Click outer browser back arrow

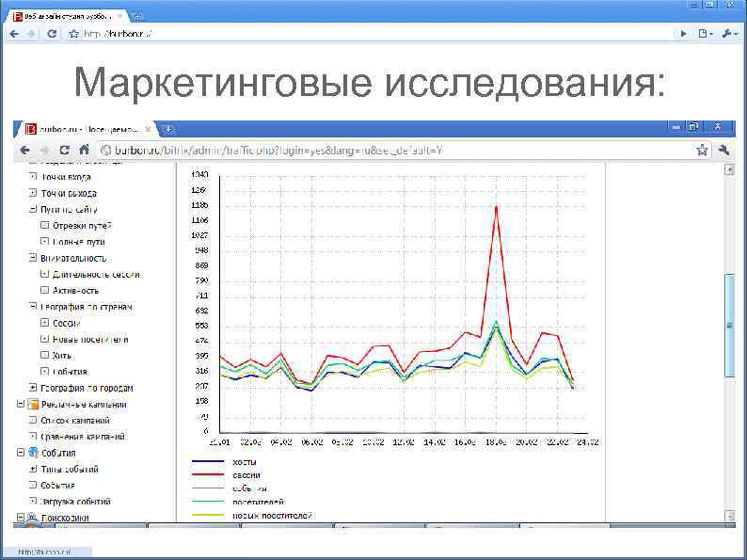(14, 34)
